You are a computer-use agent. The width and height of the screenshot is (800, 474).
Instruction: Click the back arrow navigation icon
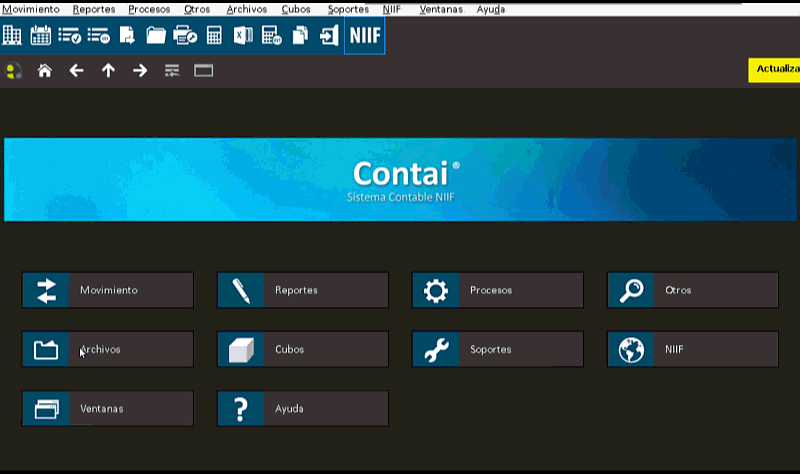(x=76, y=71)
